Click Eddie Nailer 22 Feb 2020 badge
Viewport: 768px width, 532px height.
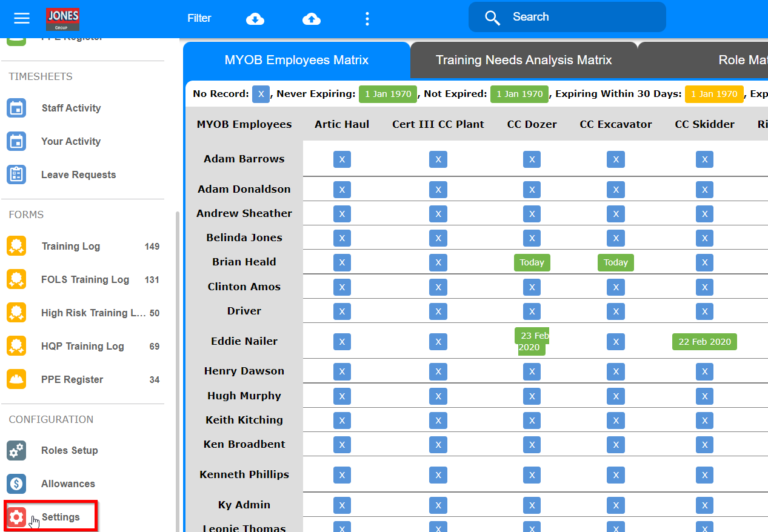[704, 342]
